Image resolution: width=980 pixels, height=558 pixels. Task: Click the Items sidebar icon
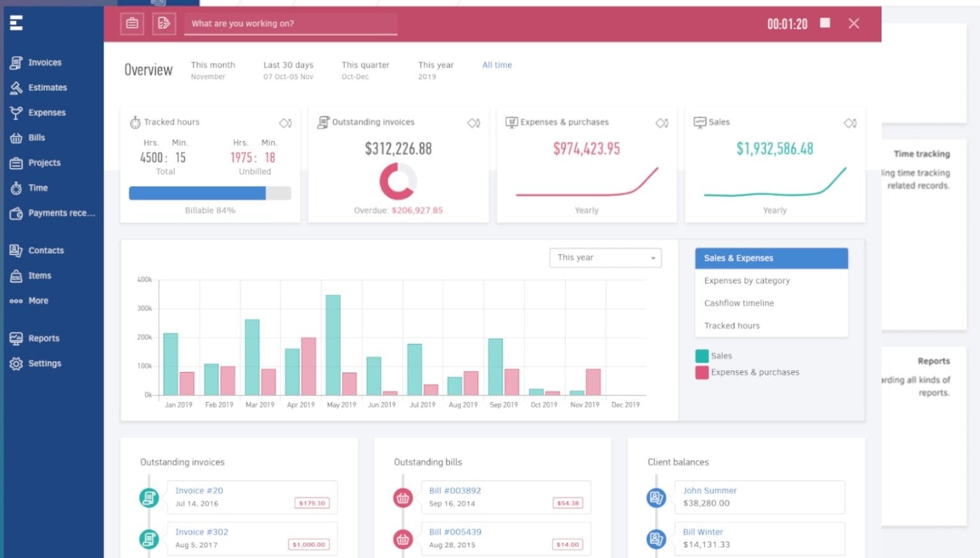pos(16,275)
